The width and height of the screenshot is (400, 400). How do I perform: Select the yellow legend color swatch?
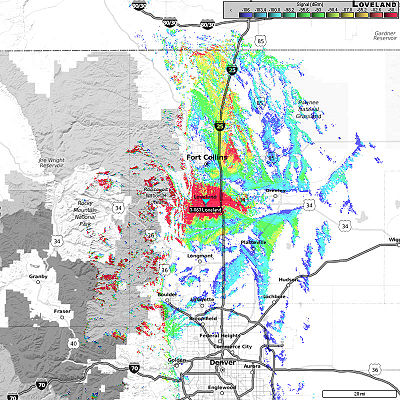pos(346,14)
